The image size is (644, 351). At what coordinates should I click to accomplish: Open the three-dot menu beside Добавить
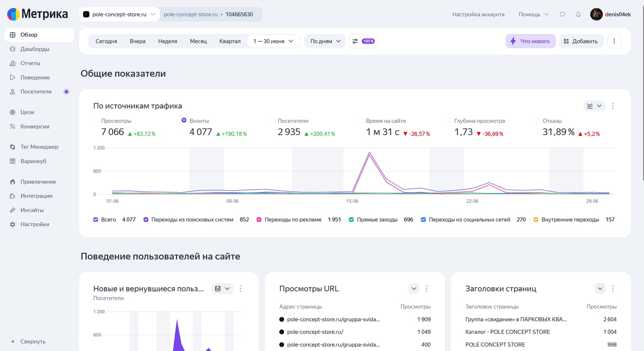[x=614, y=41]
